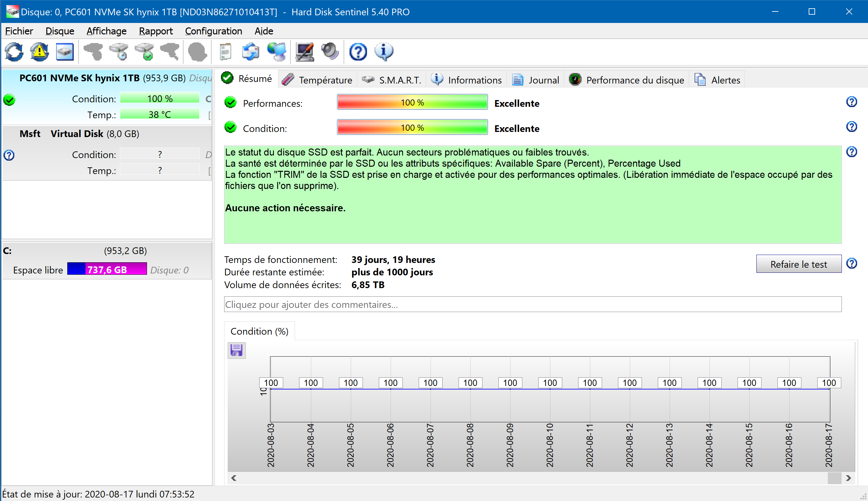Switch to the Résumé tab
This screenshot has height=501, width=868.
point(247,78)
